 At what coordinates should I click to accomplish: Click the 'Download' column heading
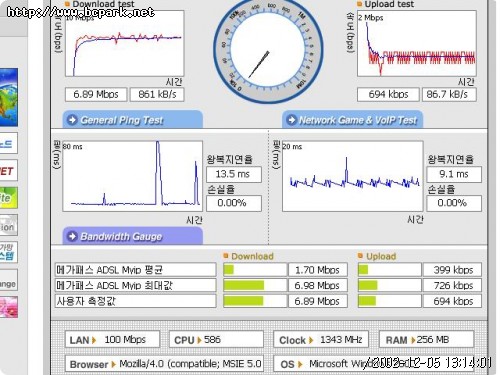252,256
